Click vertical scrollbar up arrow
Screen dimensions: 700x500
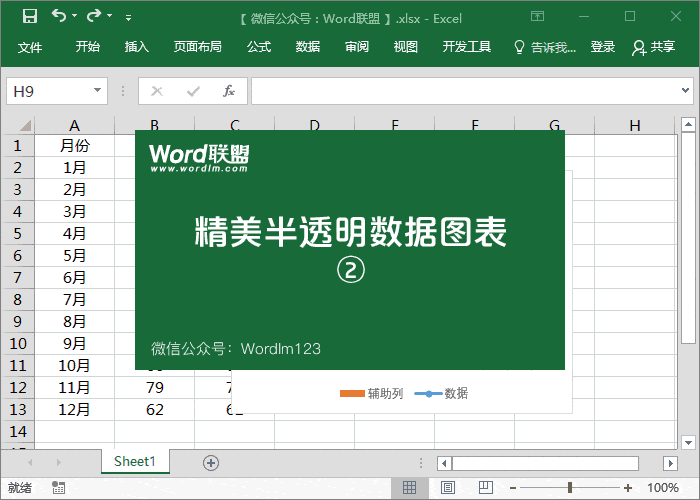(688, 124)
